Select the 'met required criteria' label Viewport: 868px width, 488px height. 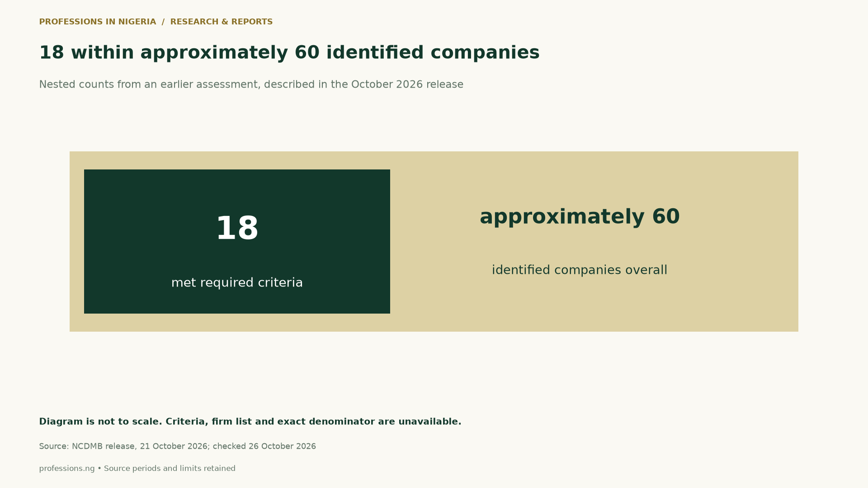(x=237, y=282)
